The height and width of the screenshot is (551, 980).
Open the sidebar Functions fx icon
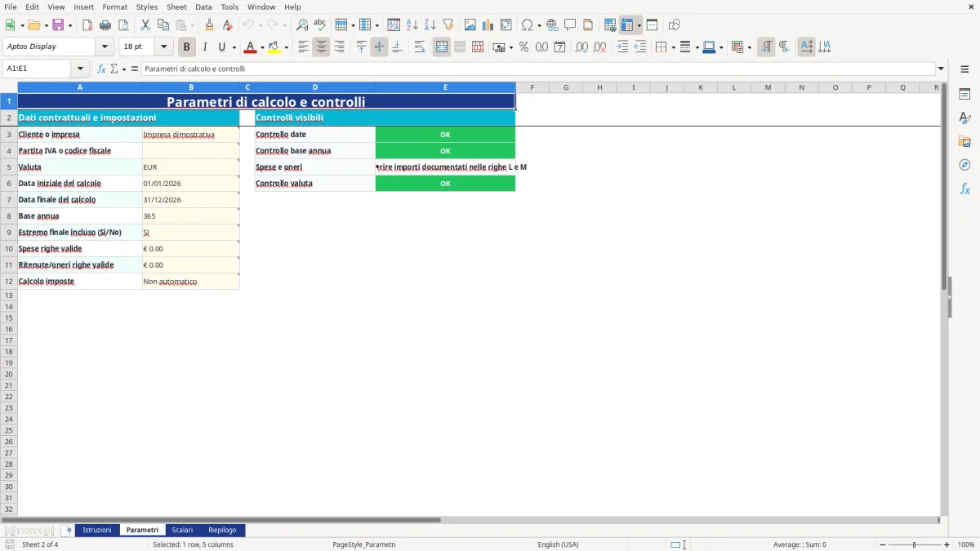[964, 189]
